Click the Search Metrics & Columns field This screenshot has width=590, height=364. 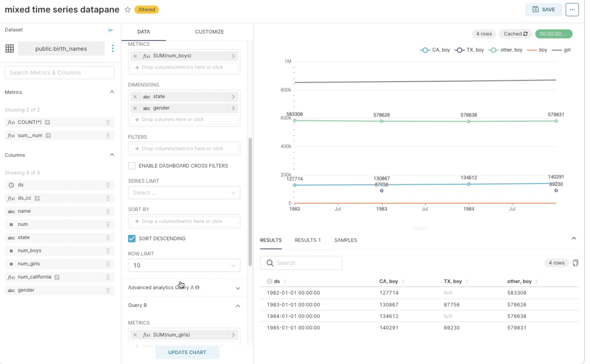point(59,73)
